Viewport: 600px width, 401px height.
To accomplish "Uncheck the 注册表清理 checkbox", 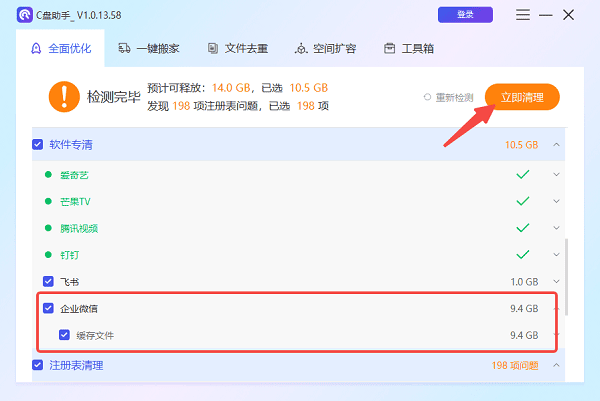I will (38, 365).
